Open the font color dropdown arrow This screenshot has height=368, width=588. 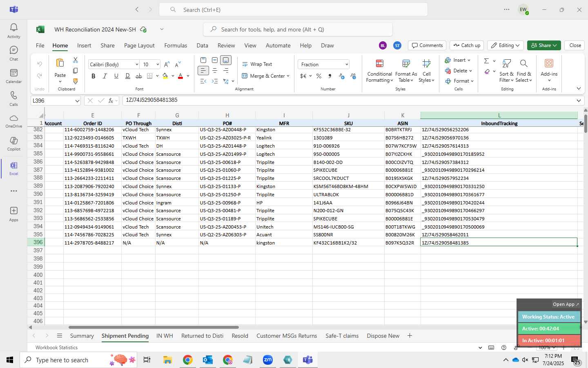pos(188,76)
